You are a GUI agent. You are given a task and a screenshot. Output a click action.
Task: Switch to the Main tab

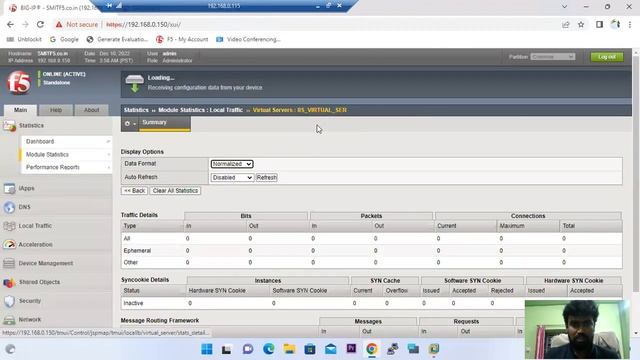[20, 110]
